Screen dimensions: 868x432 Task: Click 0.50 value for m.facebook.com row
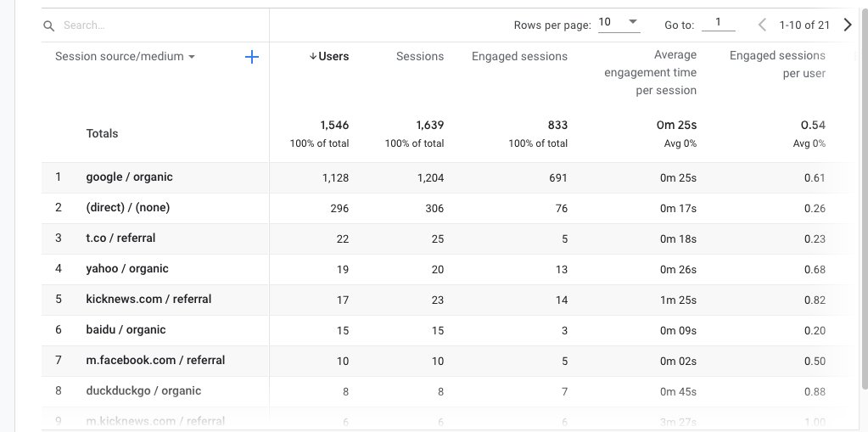[815, 361]
